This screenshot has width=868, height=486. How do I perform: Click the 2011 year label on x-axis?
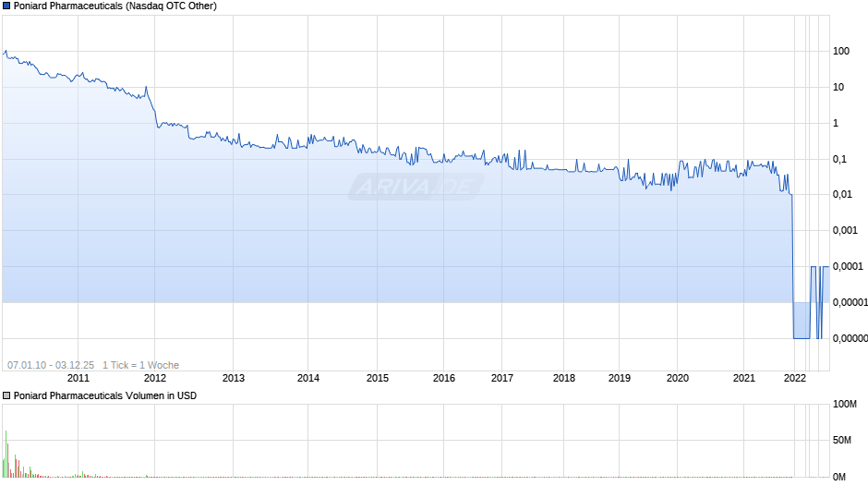(x=78, y=378)
